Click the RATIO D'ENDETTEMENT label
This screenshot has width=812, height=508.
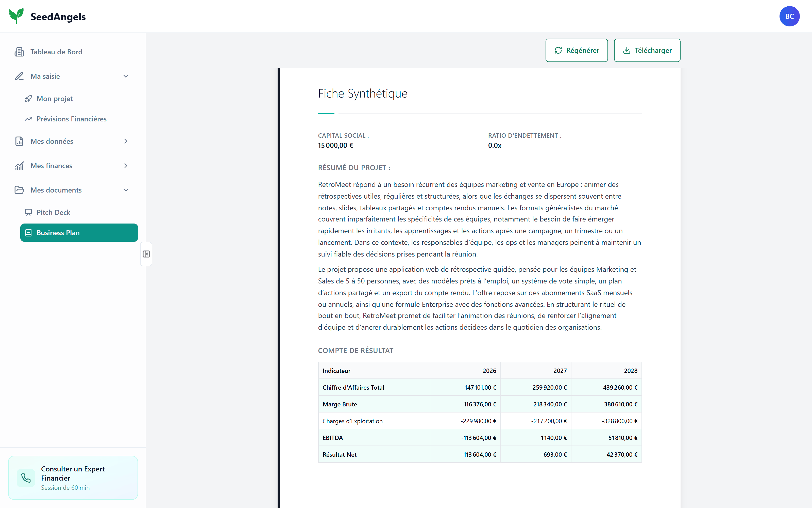tap(525, 135)
